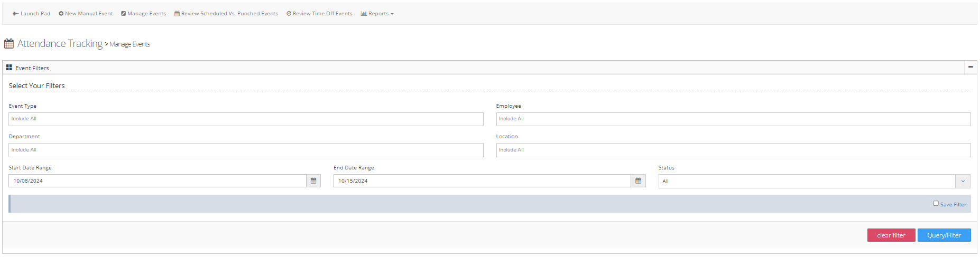
Task: Click the Employee filter field
Action: [x=733, y=119]
